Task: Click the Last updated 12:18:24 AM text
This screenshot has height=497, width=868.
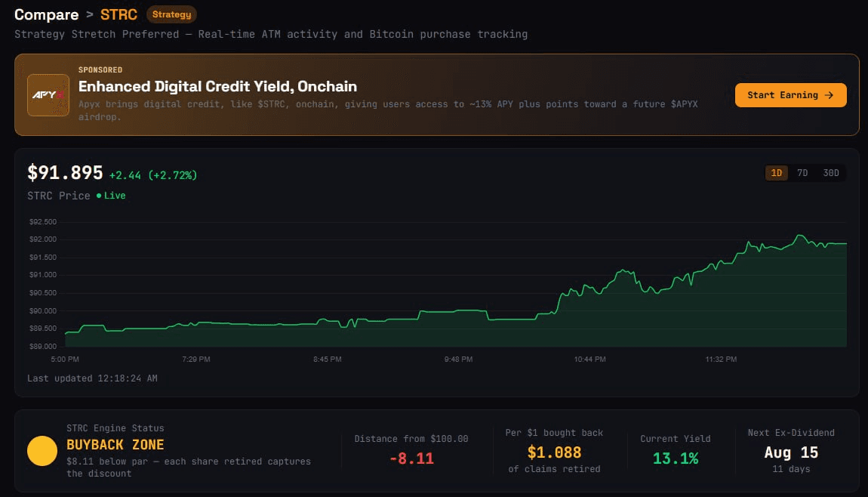Action: [92, 378]
